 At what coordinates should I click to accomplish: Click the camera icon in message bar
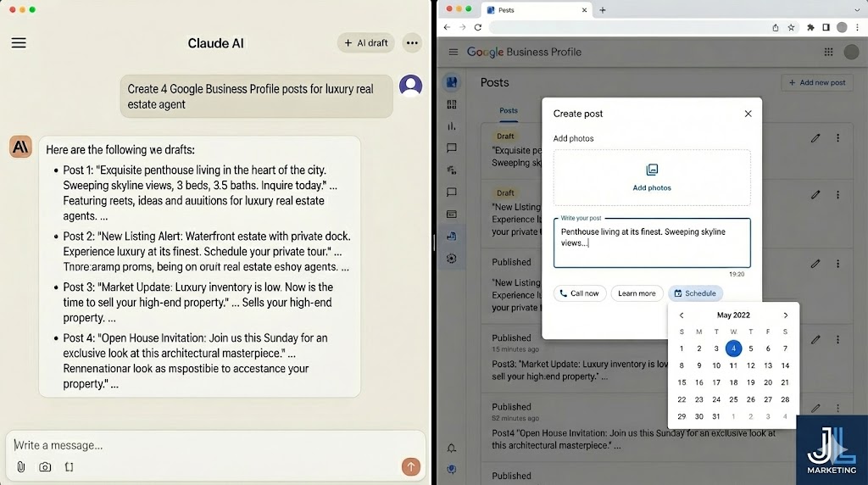coord(45,467)
